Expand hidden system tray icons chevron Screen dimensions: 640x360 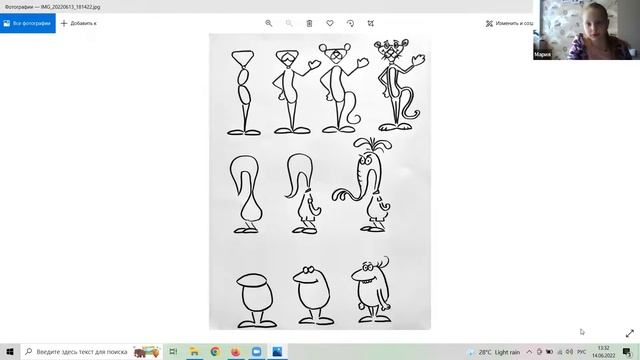coord(529,352)
